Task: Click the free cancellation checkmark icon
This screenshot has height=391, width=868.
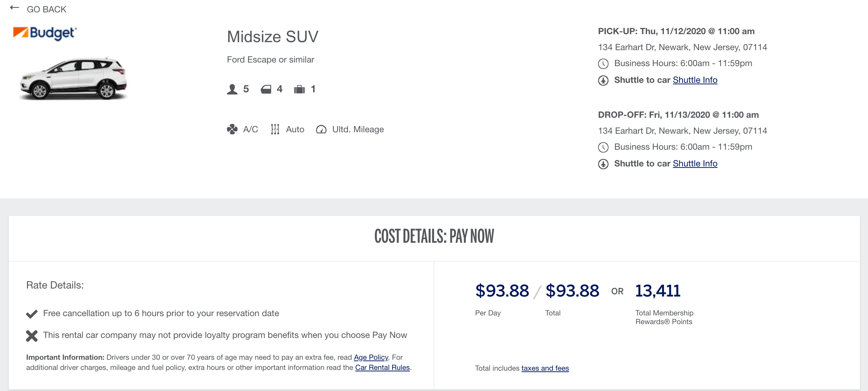Action: (x=32, y=314)
